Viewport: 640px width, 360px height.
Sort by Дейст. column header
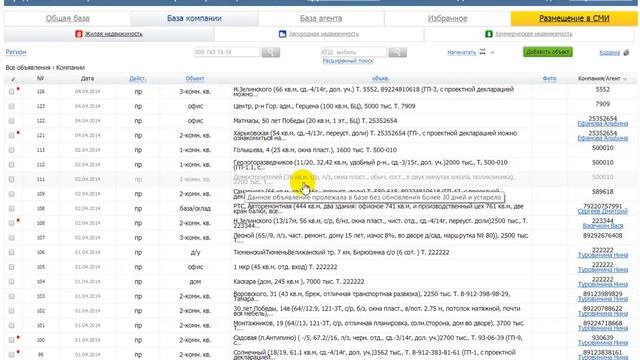tap(138, 79)
